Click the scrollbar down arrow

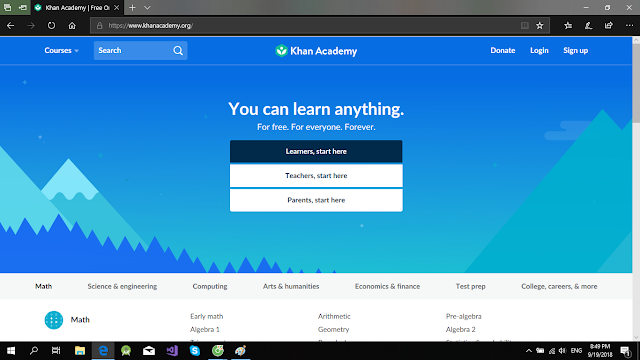click(636, 338)
